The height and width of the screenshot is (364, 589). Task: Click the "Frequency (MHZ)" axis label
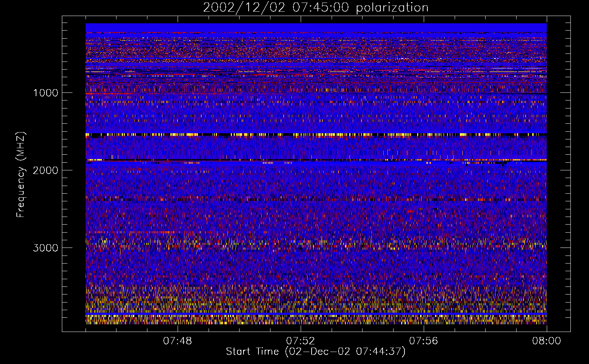[21, 175]
